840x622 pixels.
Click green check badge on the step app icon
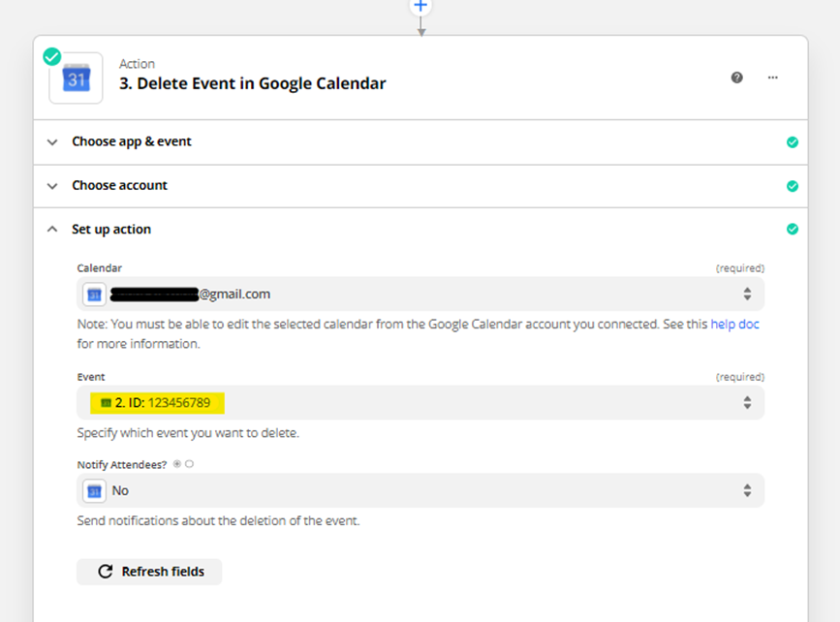tap(52, 56)
